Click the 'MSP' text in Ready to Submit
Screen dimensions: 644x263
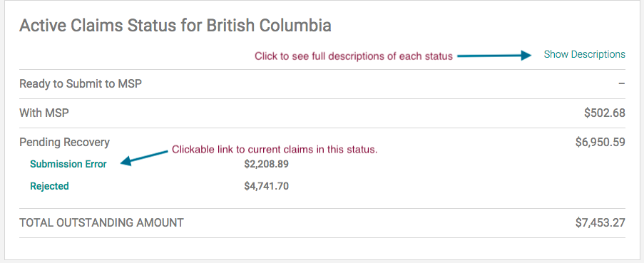click(x=130, y=84)
